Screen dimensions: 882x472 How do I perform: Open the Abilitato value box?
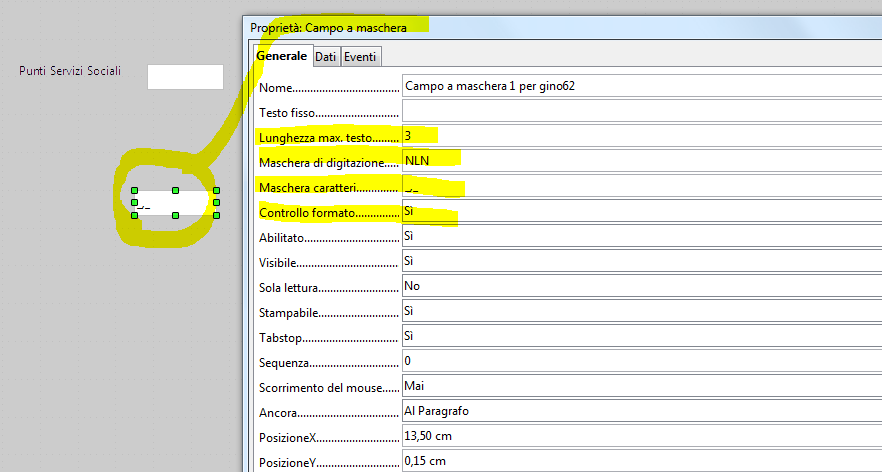pos(640,236)
